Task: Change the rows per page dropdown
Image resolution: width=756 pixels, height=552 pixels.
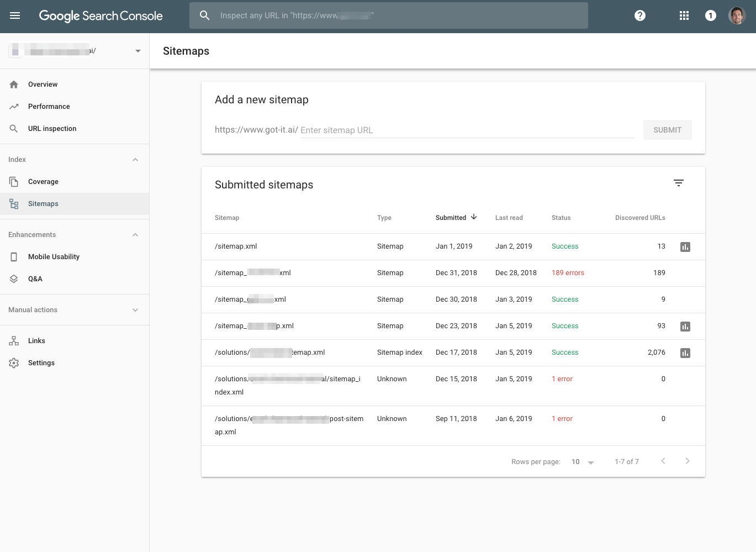Action: (x=583, y=462)
